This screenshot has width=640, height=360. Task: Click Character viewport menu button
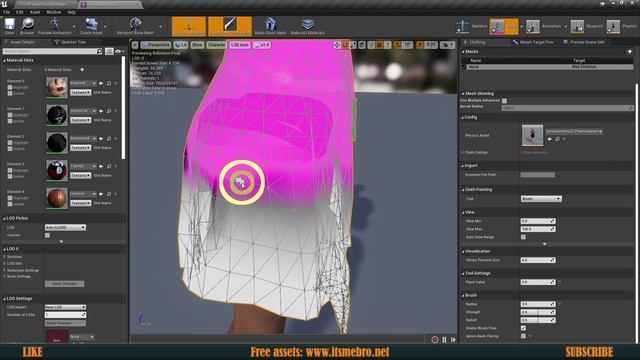(216, 45)
